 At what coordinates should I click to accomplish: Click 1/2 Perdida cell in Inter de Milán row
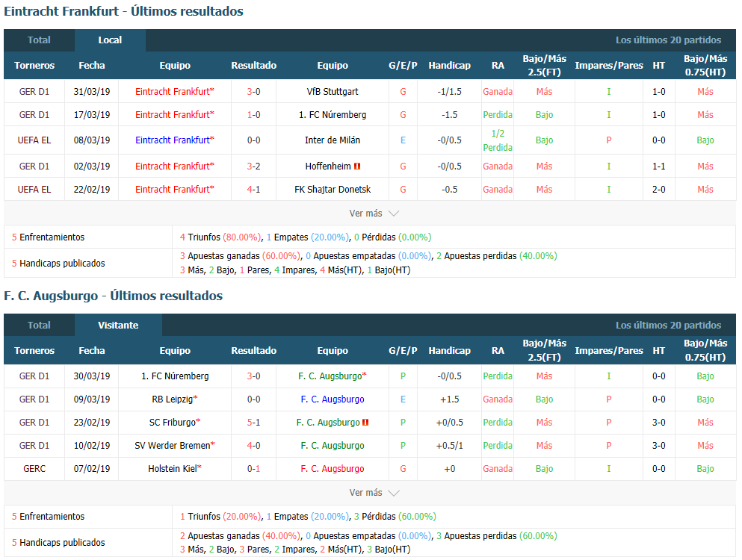(498, 140)
